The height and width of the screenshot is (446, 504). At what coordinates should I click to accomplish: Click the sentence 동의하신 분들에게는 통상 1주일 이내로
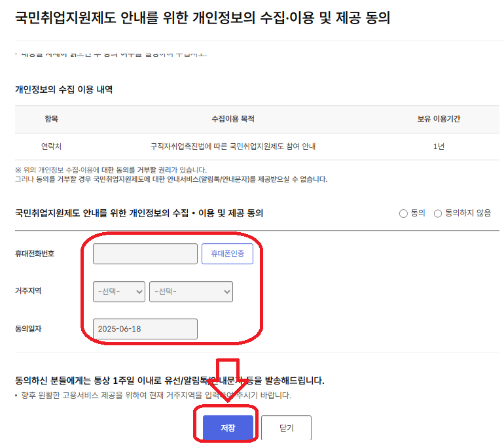170,381
